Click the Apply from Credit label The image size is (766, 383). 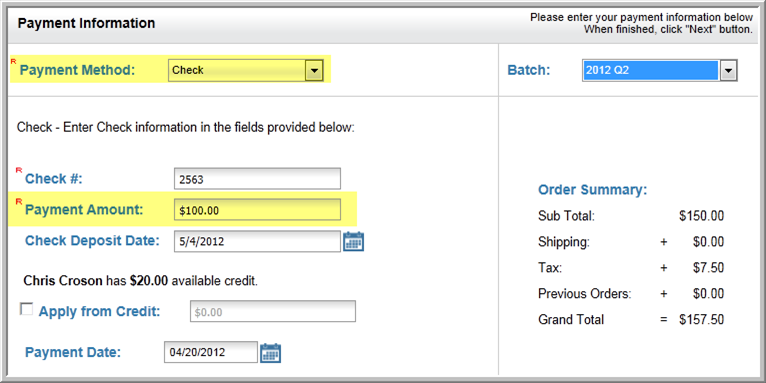click(x=100, y=311)
